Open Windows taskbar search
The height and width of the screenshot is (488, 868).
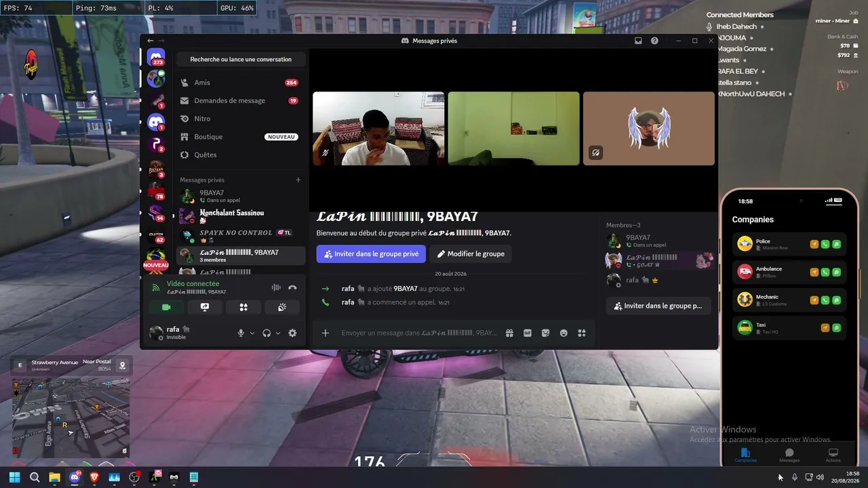[35, 477]
